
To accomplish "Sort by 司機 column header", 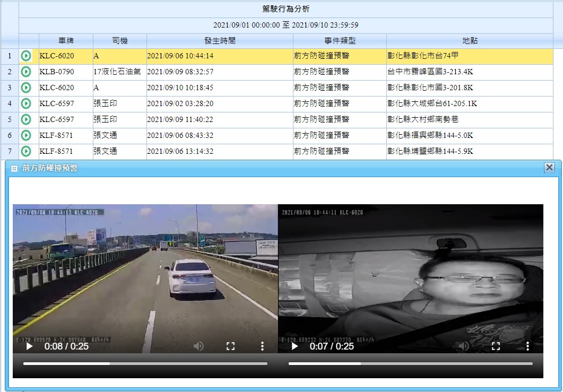I will coord(120,41).
